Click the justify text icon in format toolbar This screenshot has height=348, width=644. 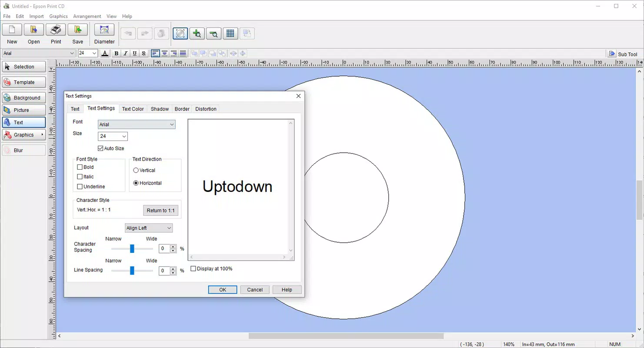click(x=183, y=54)
